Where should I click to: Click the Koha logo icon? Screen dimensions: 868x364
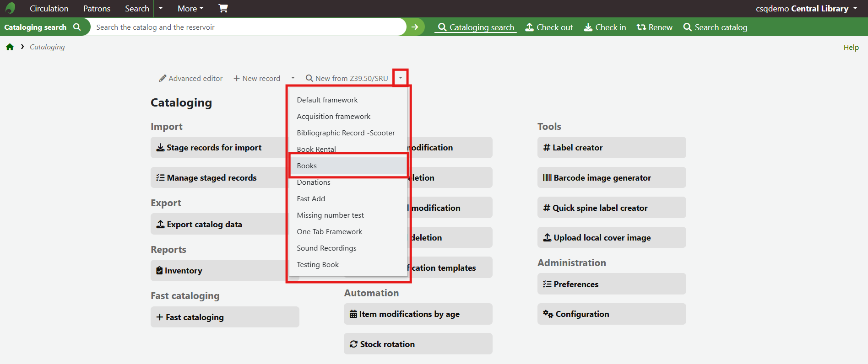pyautogui.click(x=10, y=8)
